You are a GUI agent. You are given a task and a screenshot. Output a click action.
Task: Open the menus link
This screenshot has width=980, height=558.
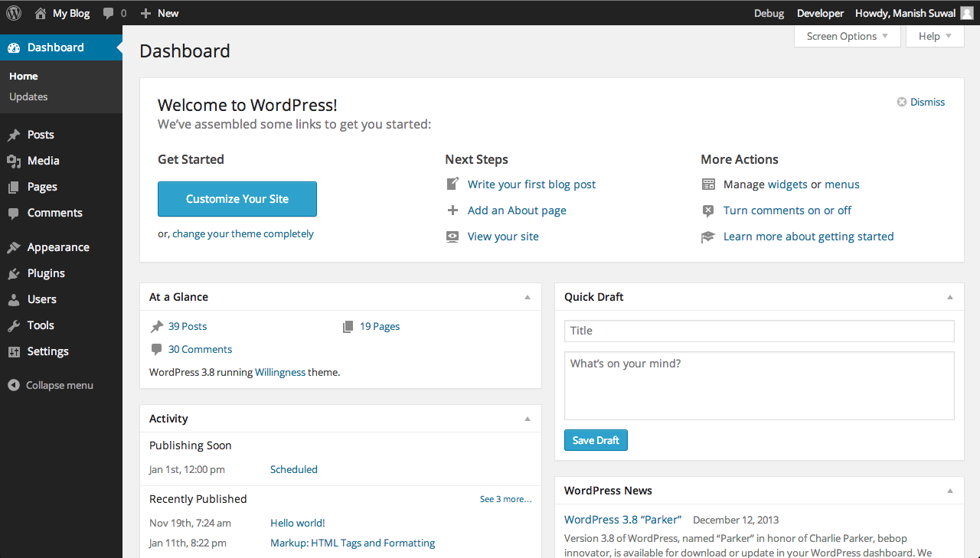tap(842, 184)
